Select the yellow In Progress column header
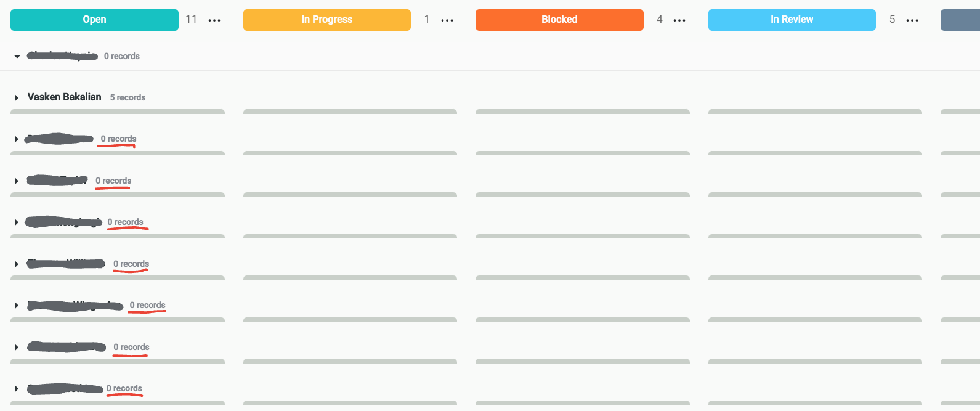 point(326,20)
